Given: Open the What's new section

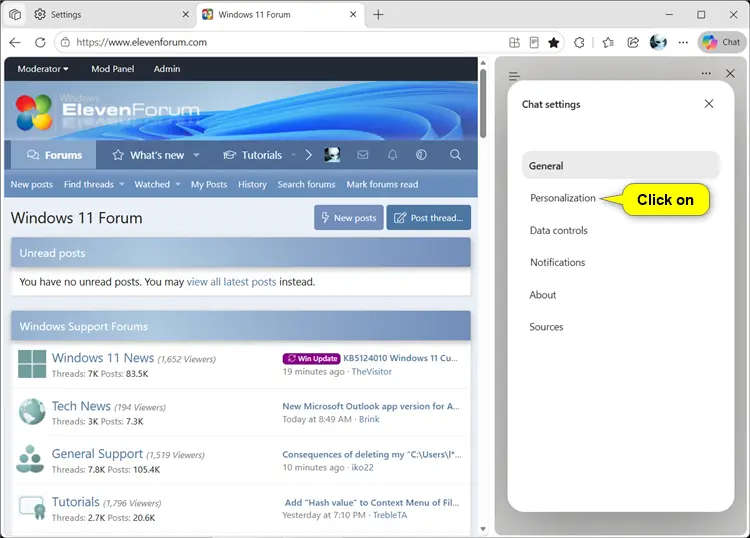Looking at the screenshot, I should 149,155.
